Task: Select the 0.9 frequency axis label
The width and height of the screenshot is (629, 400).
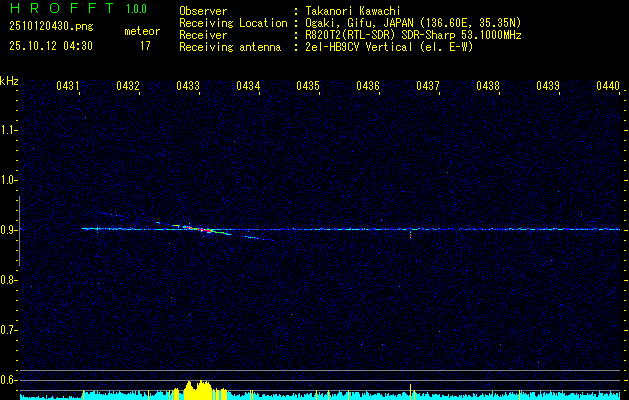Action: (9, 229)
